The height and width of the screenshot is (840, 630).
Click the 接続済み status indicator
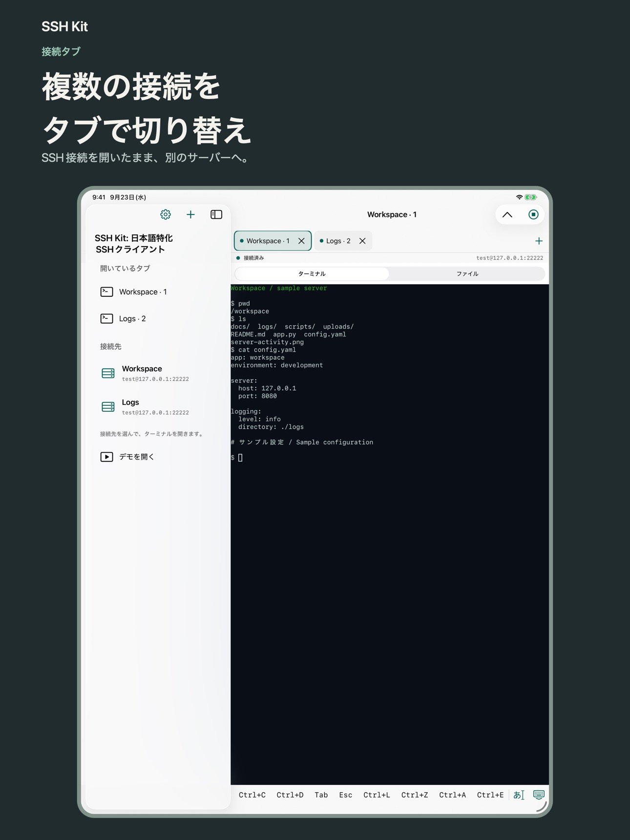pyautogui.click(x=250, y=258)
